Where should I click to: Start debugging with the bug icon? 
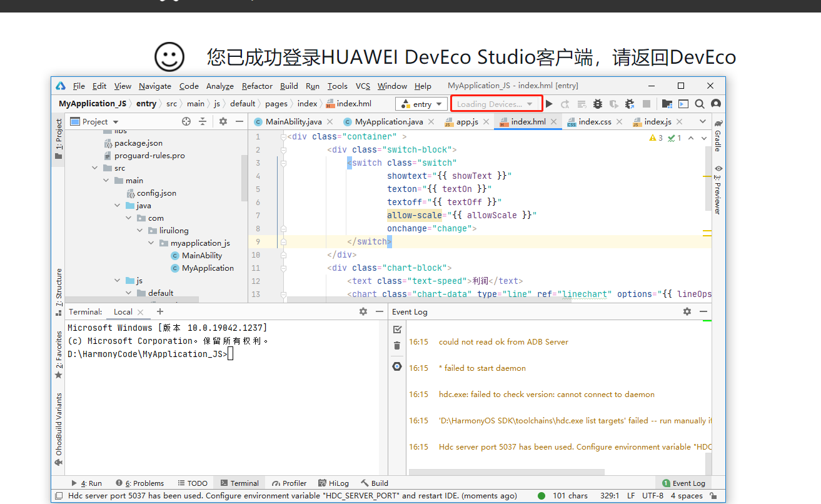tap(597, 104)
